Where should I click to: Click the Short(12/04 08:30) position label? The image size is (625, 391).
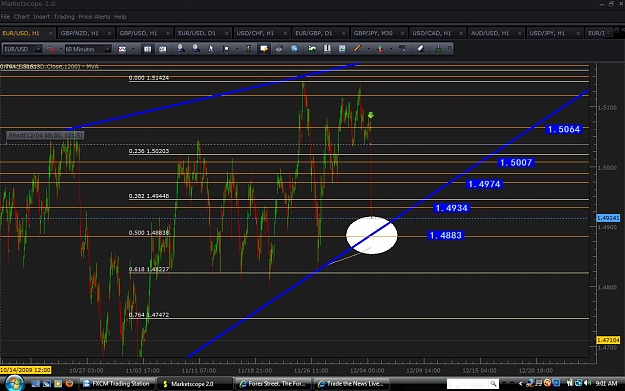pyautogui.click(x=45, y=136)
